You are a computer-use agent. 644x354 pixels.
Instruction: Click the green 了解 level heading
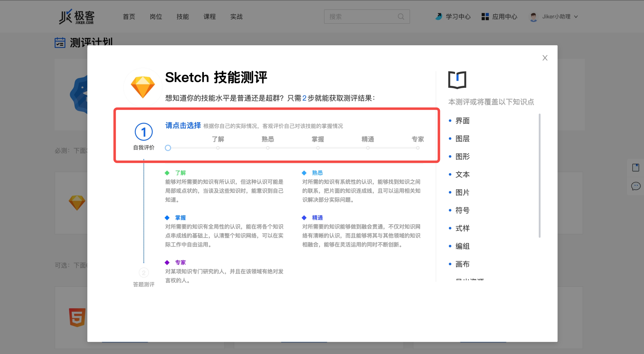180,173
